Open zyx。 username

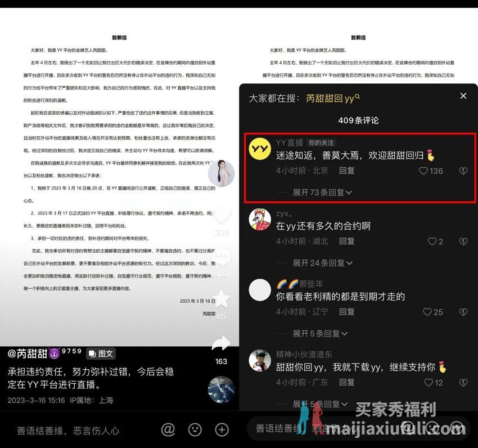285,213
